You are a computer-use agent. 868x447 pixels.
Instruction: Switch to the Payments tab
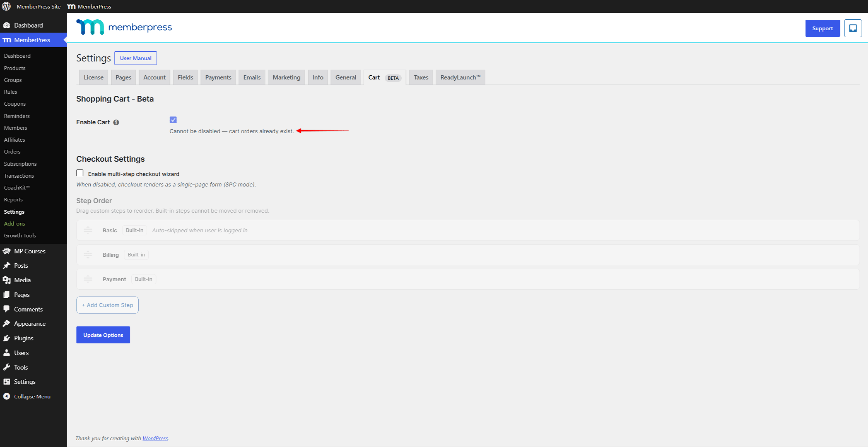point(218,77)
